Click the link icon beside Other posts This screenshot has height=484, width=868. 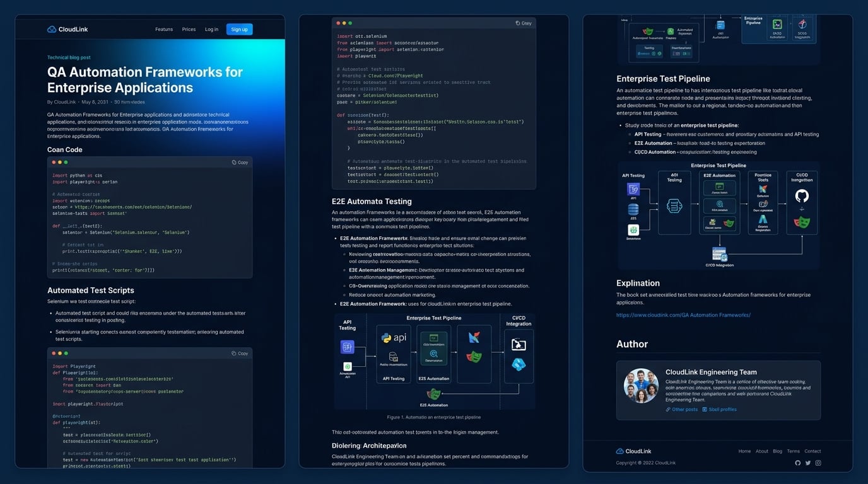668,410
